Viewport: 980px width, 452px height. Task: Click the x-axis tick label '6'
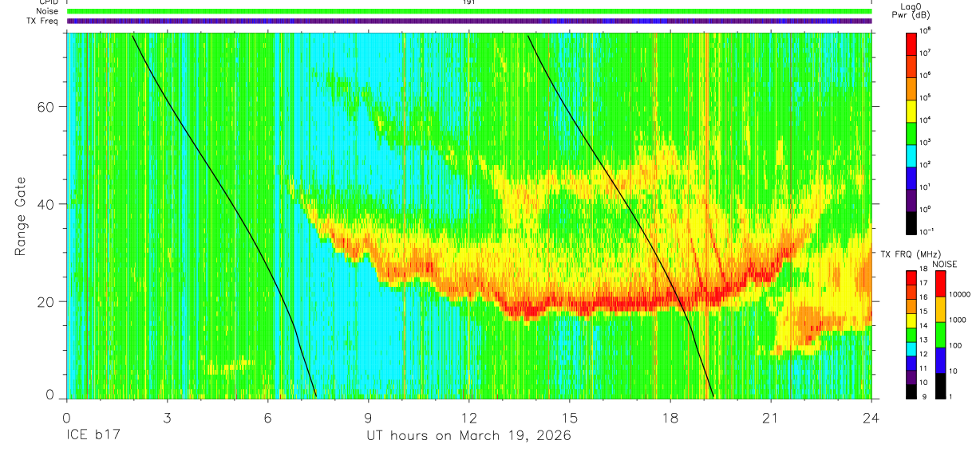point(268,417)
